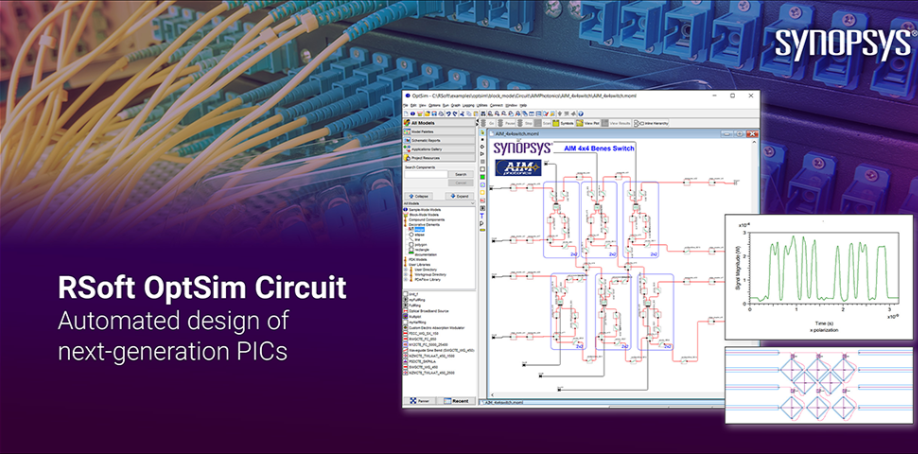918x454 pixels.
Task: Open the Schematic Reports panel
Action: [x=439, y=141]
